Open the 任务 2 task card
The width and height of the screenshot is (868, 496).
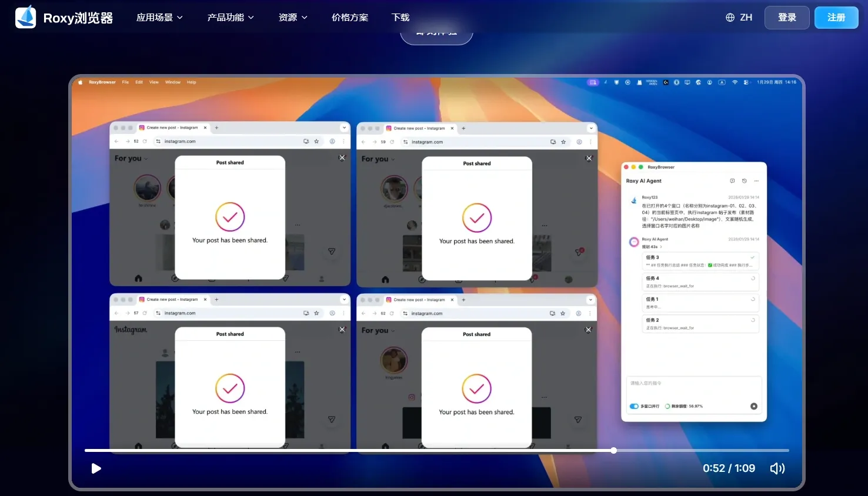click(x=700, y=324)
